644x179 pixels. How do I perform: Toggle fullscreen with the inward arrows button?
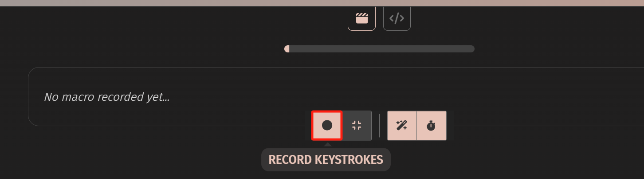tap(357, 125)
